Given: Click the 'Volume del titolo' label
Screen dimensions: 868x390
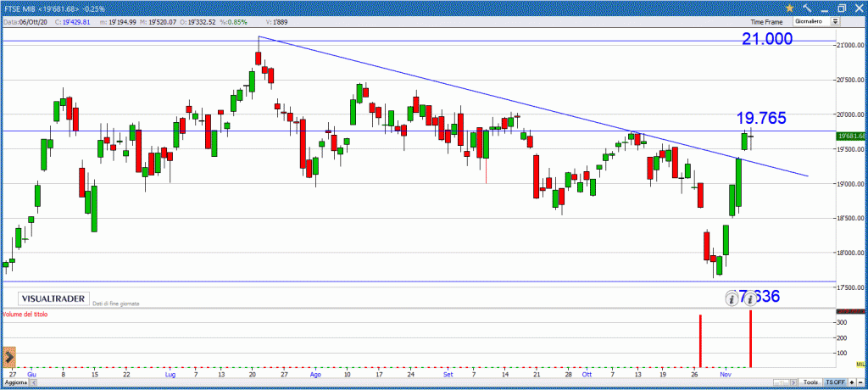Looking at the screenshot, I should (25, 314).
